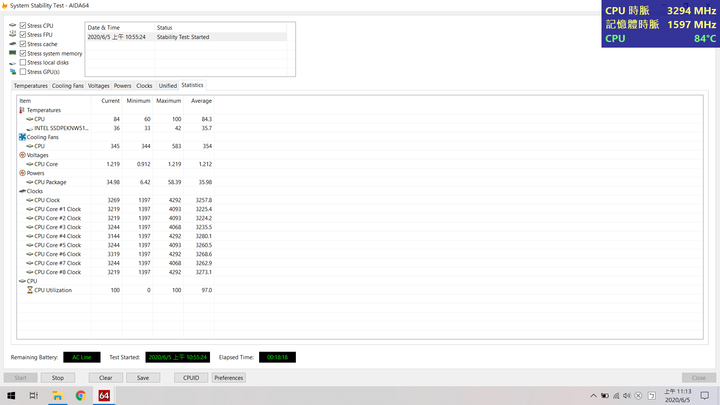
Task: Click the Stress GPU(s) monitor icon
Action: [12, 72]
